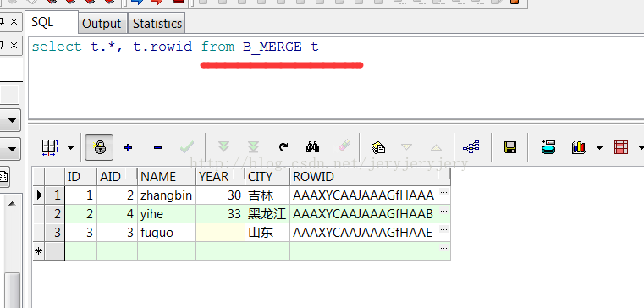
Task: Click the eraser clear record icon
Action: [x=344, y=146]
